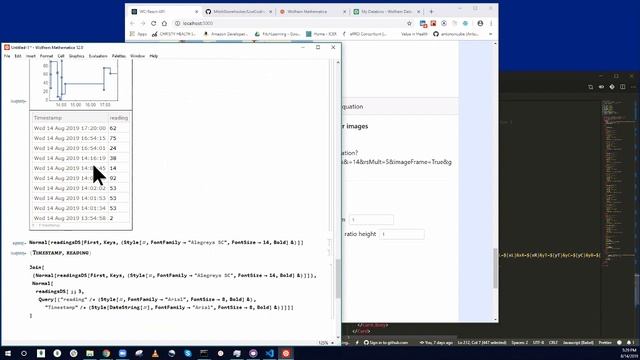The image size is (640, 360).
Task: Place cursor in the Join[ input cell
Action: point(173,291)
